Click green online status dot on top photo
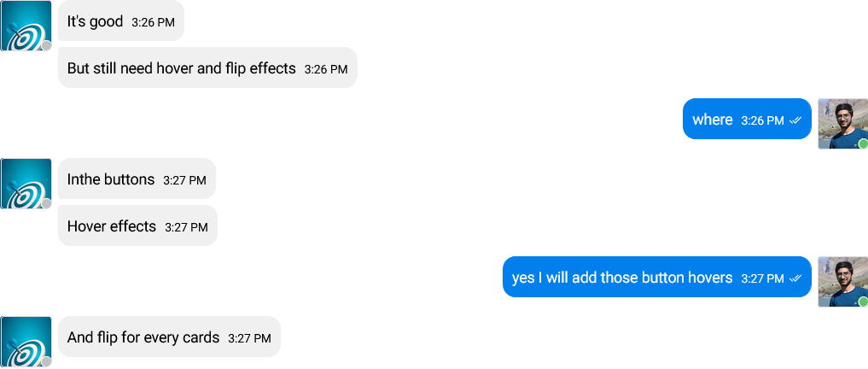 (x=863, y=144)
